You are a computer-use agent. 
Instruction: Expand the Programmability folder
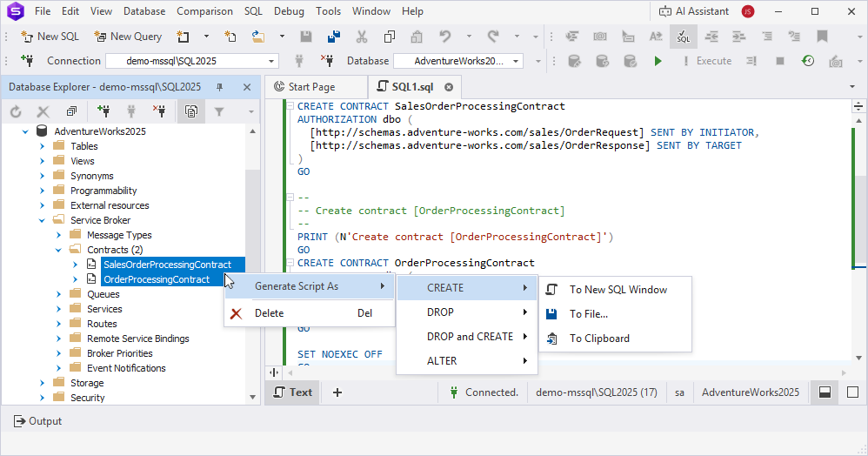pos(42,191)
